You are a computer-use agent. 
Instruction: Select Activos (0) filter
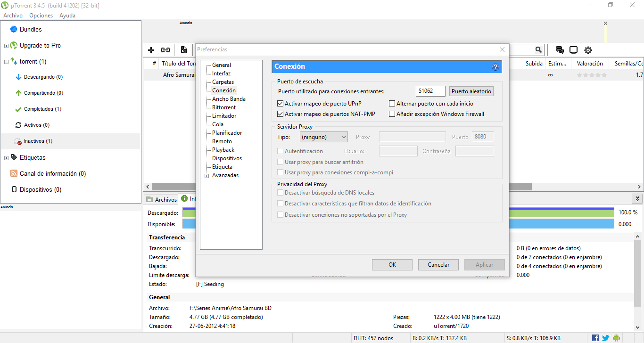pos(37,125)
